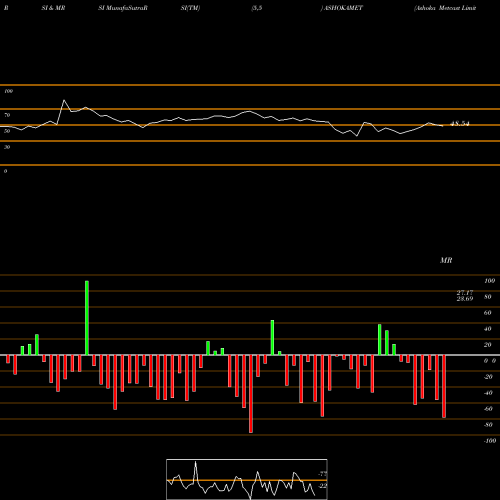Image resolution: width=500 pixels, height=500 pixels.
Task: Click the MR axis label -100
Action: pos(490,441)
